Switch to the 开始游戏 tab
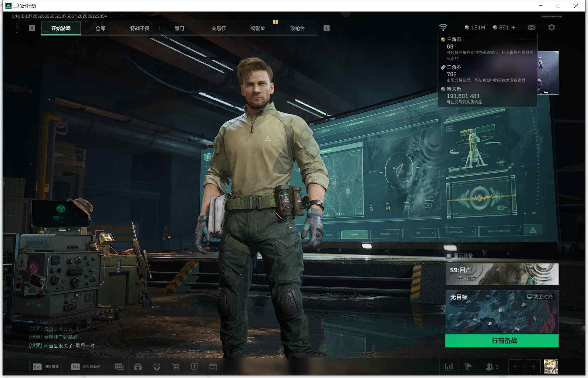Viewport: 588px width, 378px height. click(61, 28)
